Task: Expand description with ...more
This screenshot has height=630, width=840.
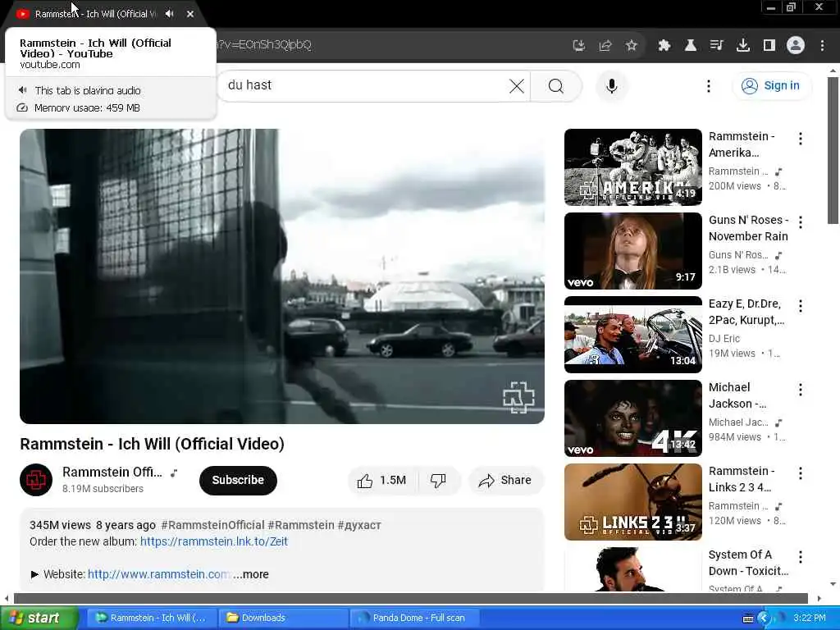Action: pos(251,574)
